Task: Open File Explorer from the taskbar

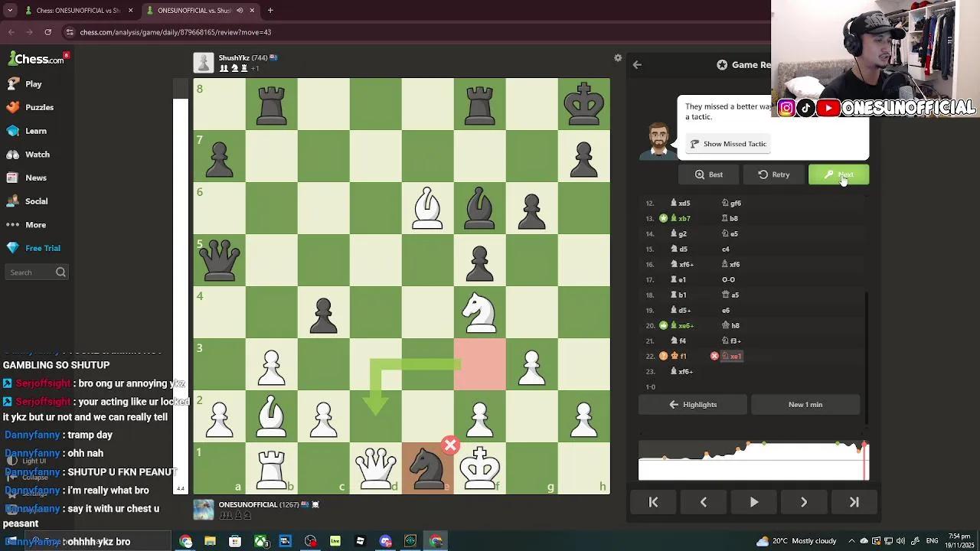Action: [210, 541]
